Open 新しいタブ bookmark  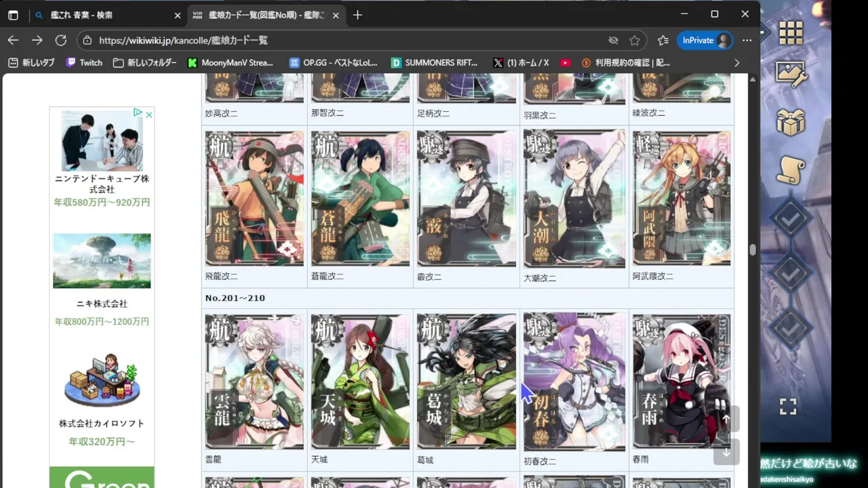pyautogui.click(x=32, y=62)
